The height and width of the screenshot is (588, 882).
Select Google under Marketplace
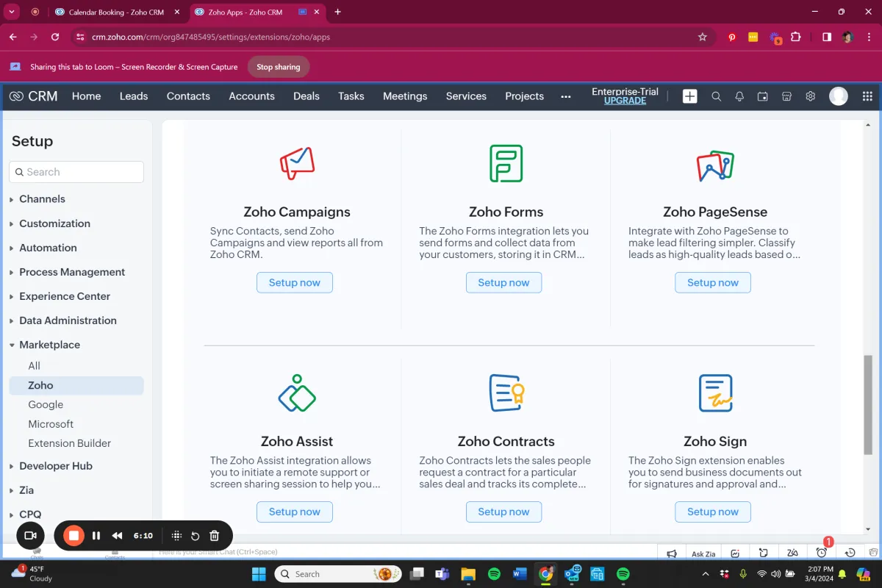pyautogui.click(x=46, y=405)
